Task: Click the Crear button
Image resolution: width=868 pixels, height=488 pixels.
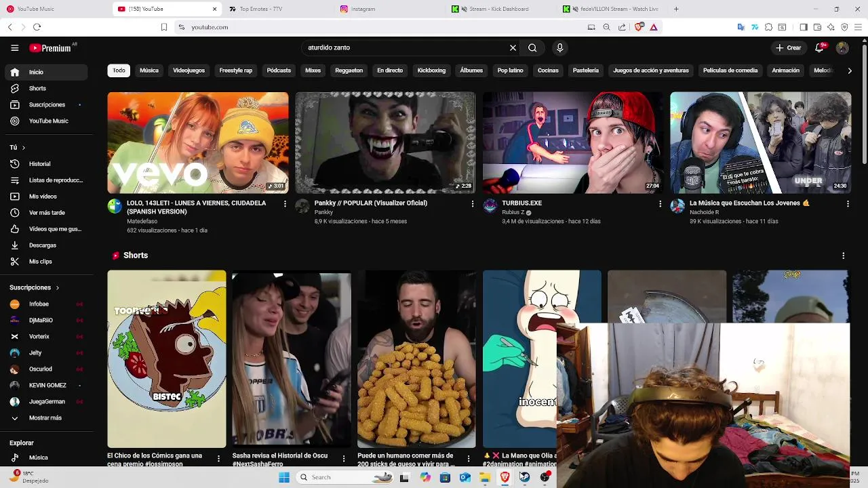Action: (x=789, y=48)
